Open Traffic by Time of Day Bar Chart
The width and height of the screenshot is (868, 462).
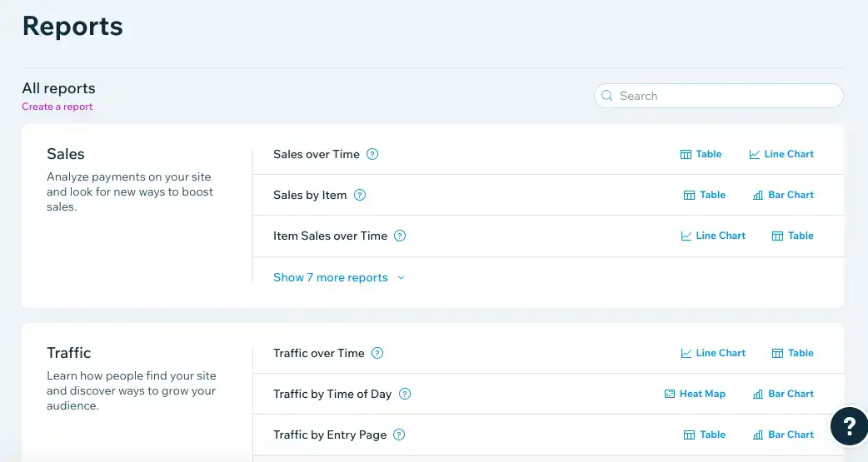(x=783, y=394)
